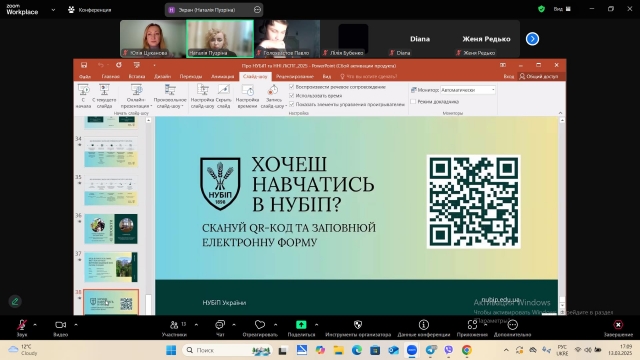Expand Zoom video options arrow
Viewport: 640px width, 360px height.
point(76,325)
